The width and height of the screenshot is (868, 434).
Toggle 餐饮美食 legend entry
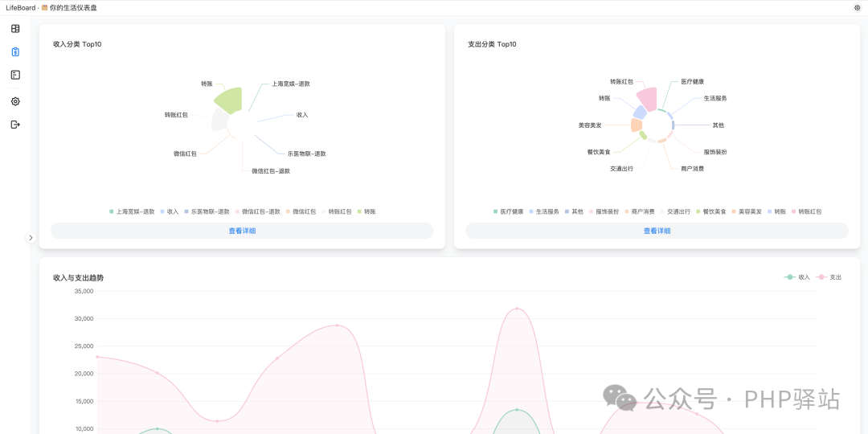click(x=710, y=211)
